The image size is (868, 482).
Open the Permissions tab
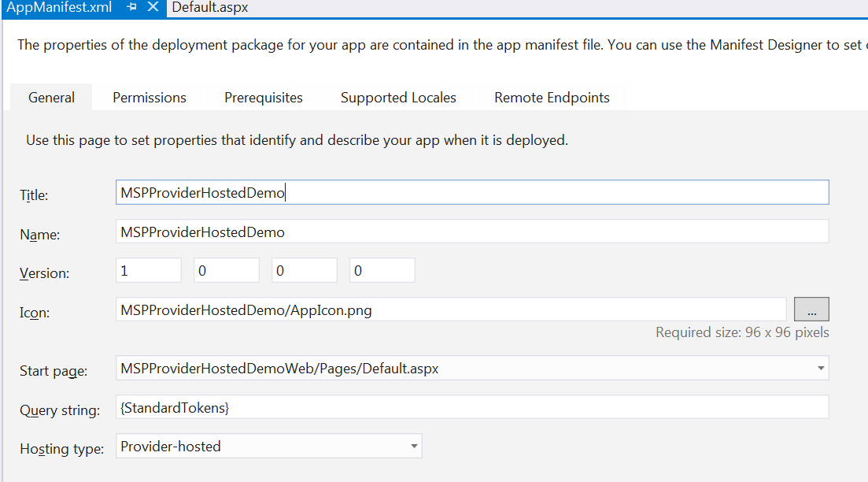click(x=150, y=98)
